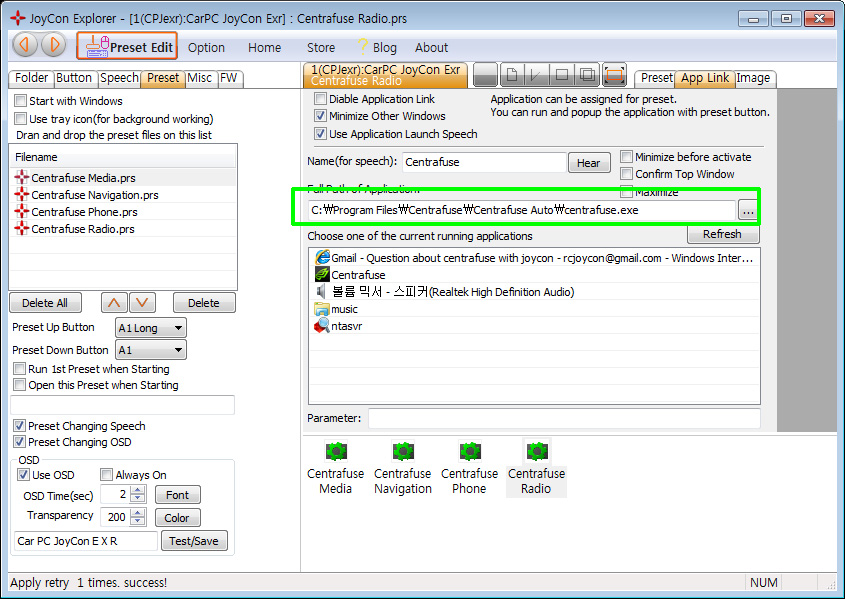Click the single square toolbar icon
This screenshot has height=599, width=845.
pos(562,75)
